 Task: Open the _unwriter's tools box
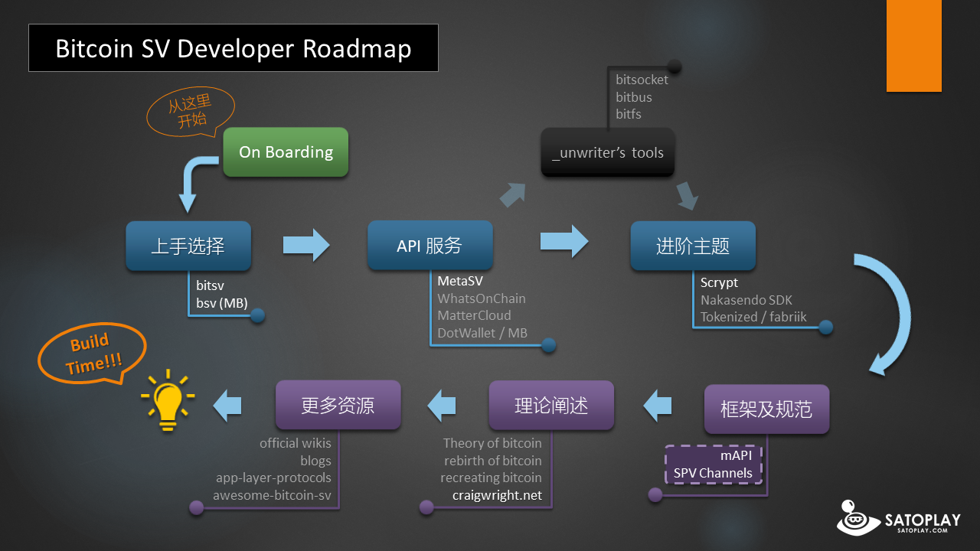click(x=608, y=152)
